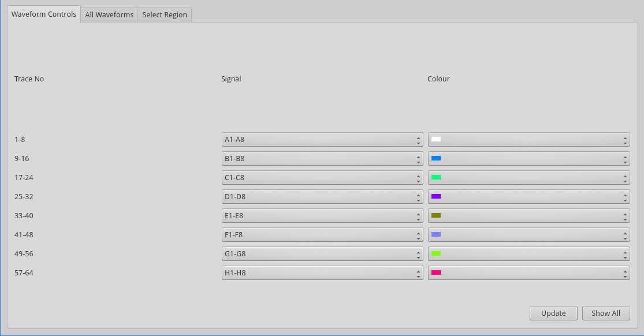Click the Update button
644x336 pixels.
pyautogui.click(x=553, y=313)
